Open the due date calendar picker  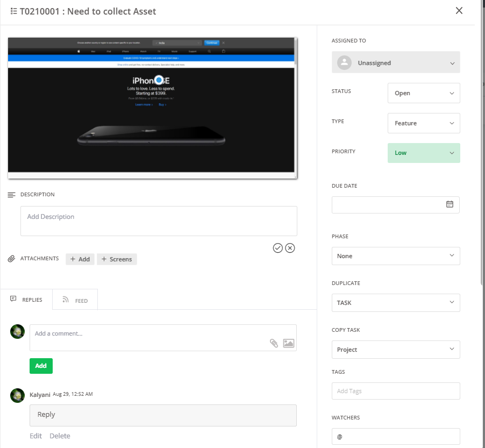450,204
